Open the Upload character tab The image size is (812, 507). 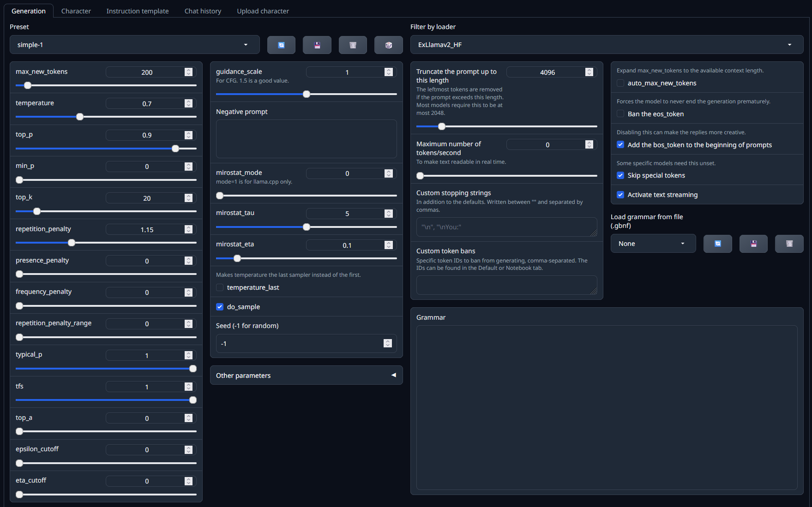(263, 11)
